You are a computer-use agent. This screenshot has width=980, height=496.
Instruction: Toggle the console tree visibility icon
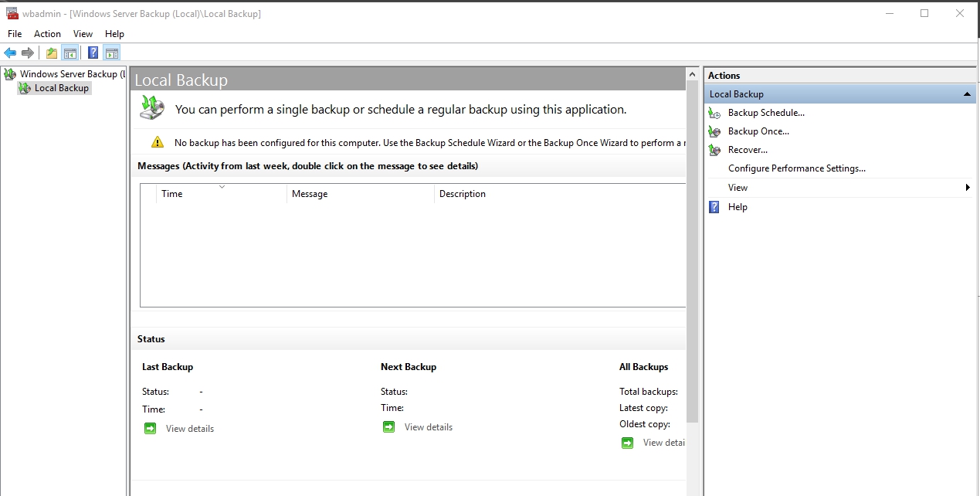[x=69, y=52]
